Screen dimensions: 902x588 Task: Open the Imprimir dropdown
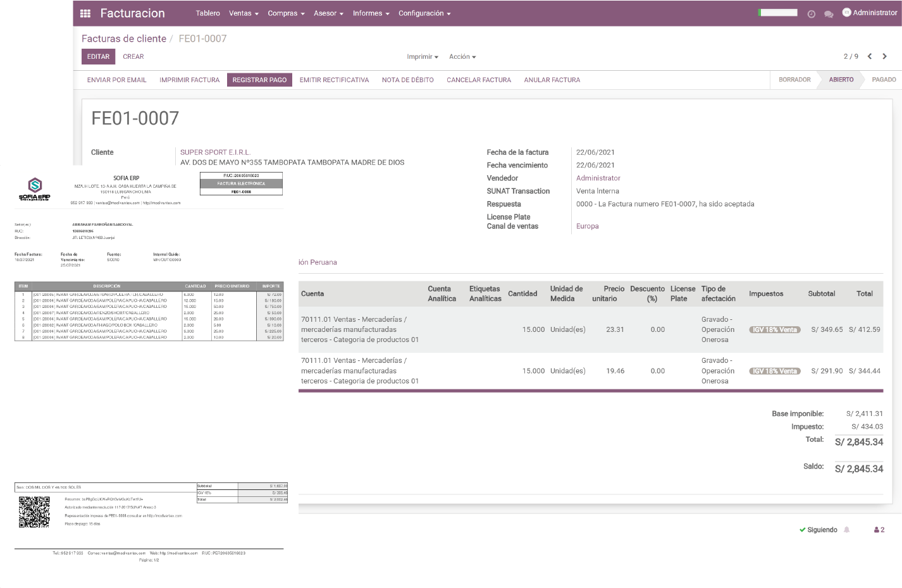coord(421,56)
